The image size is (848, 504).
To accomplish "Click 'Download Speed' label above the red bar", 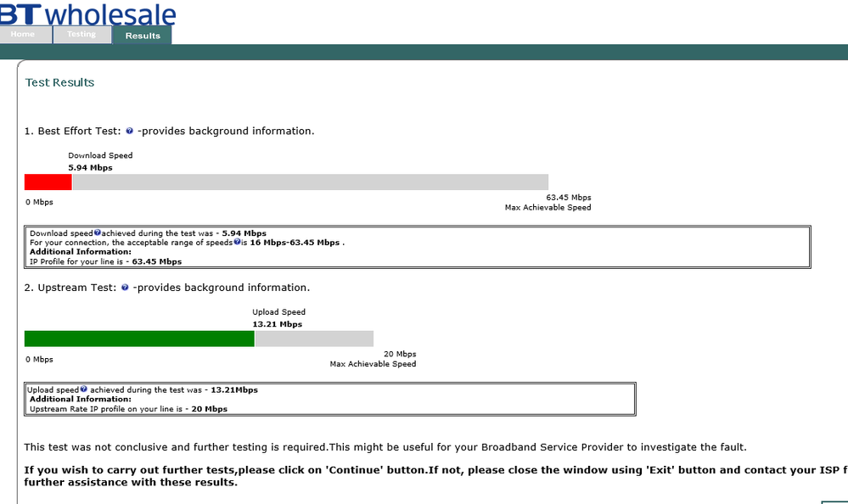I will 100,155.
